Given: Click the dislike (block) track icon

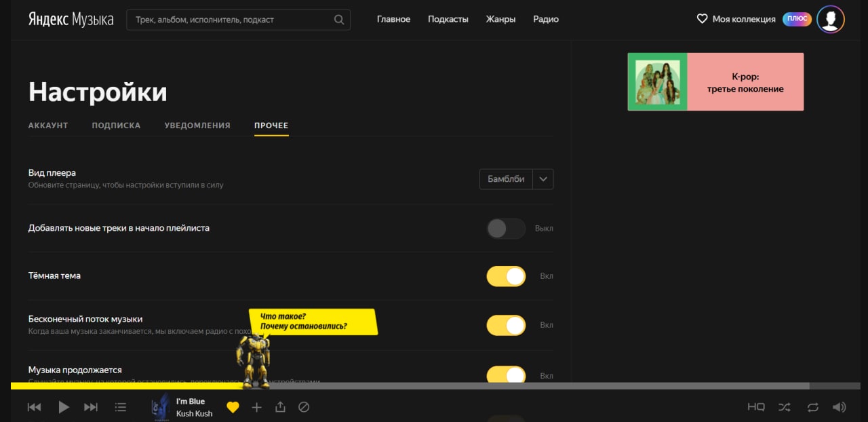Looking at the screenshot, I should pos(304,407).
